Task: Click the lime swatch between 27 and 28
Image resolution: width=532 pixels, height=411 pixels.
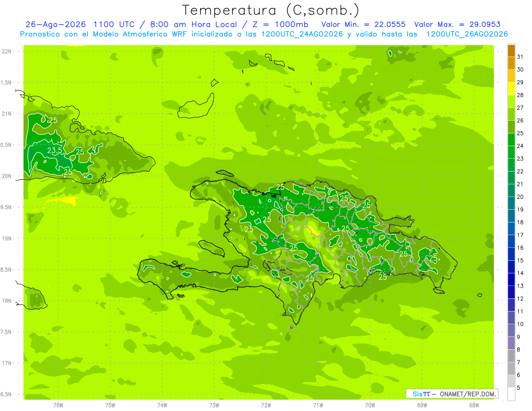Action: pyautogui.click(x=511, y=101)
